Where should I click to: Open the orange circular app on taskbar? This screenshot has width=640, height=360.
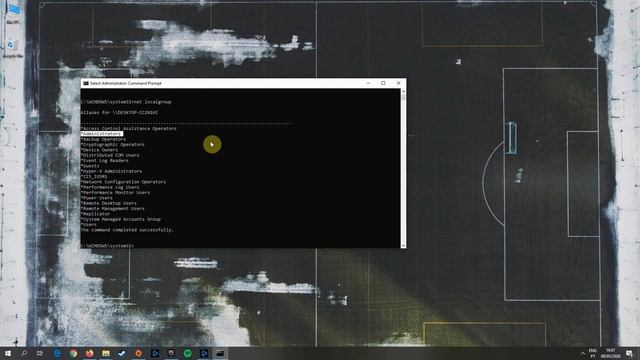pyautogui.click(x=139, y=353)
